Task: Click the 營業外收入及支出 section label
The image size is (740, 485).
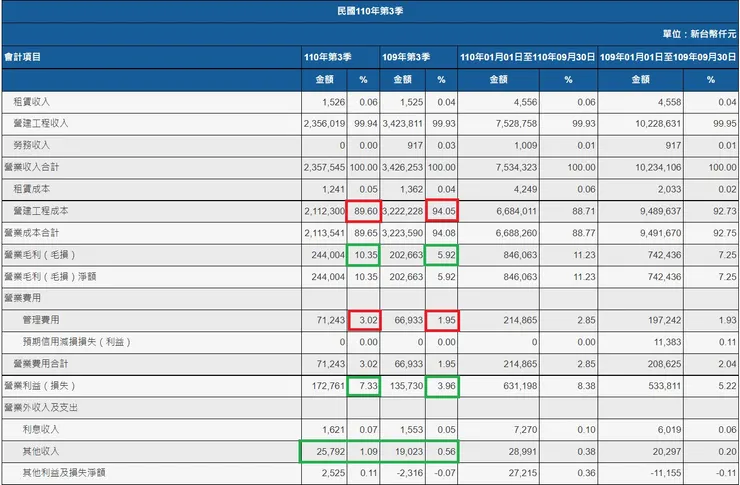Action: 41,408
